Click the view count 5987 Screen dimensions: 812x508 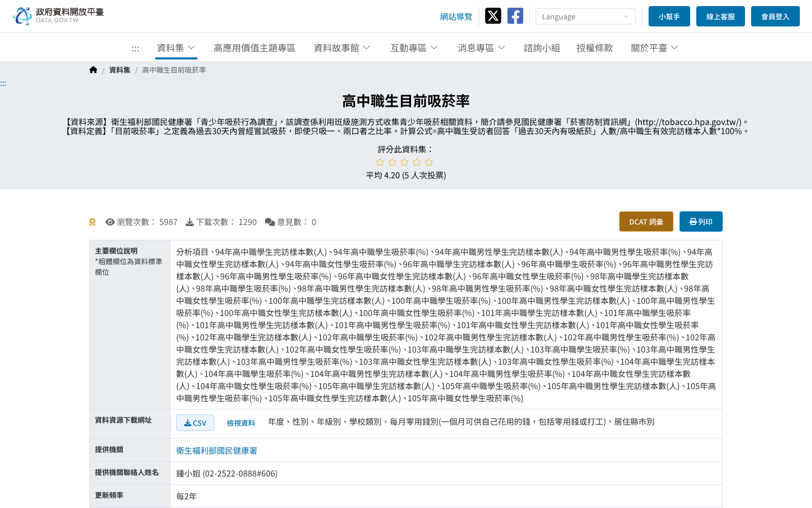[x=168, y=222]
